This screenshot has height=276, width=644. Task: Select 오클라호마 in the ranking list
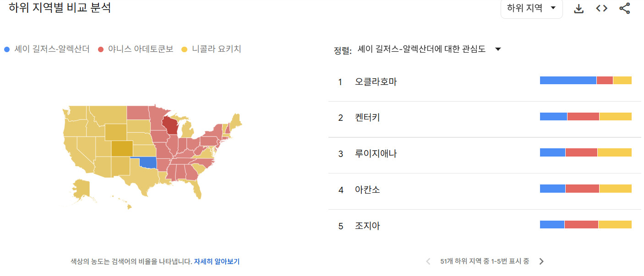pyautogui.click(x=376, y=82)
